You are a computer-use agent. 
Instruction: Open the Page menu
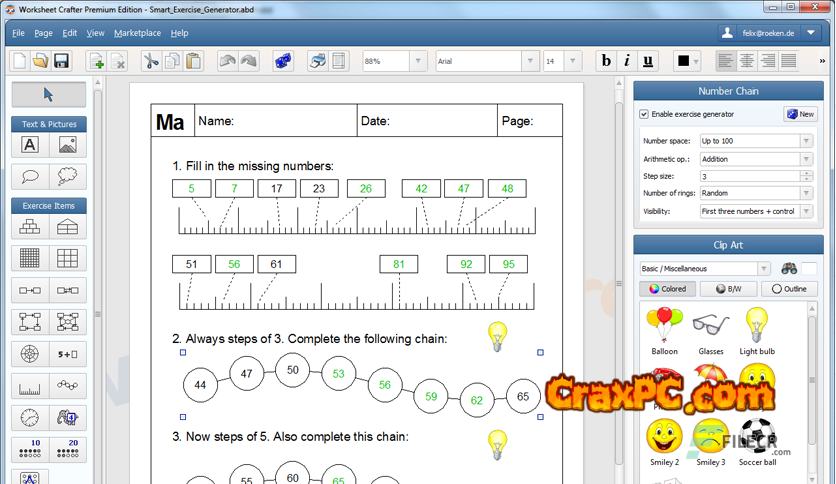click(x=43, y=33)
